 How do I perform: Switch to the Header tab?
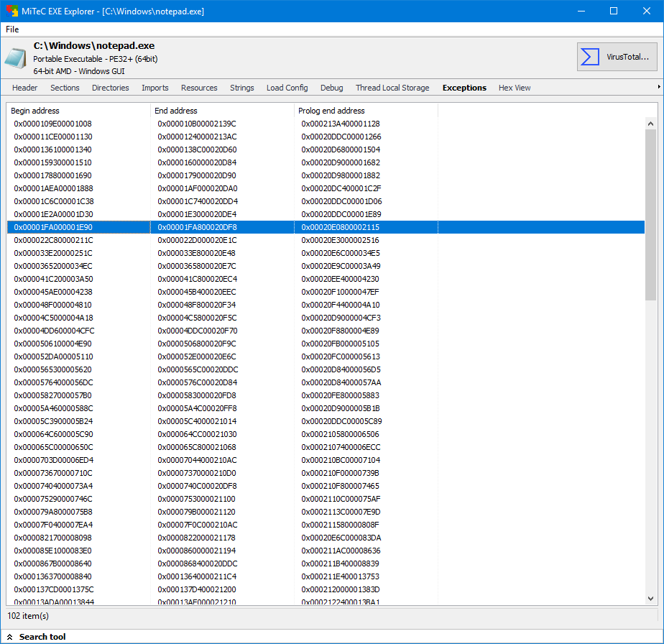tap(24, 88)
